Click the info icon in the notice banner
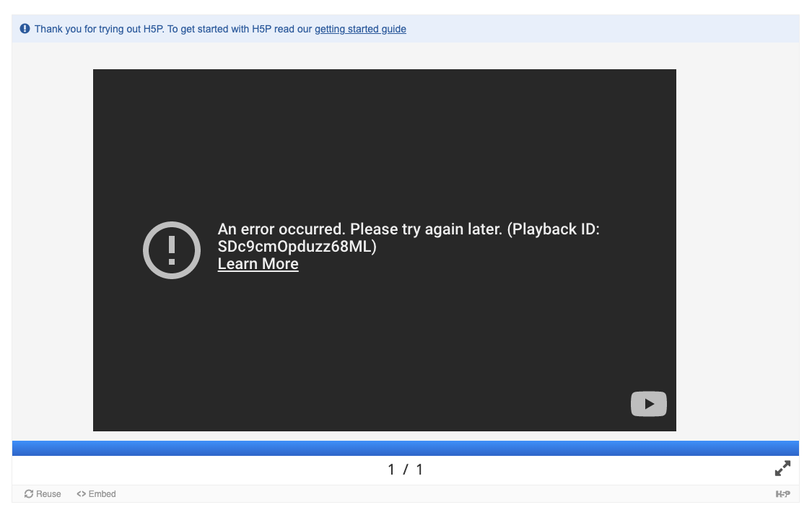 25,28
